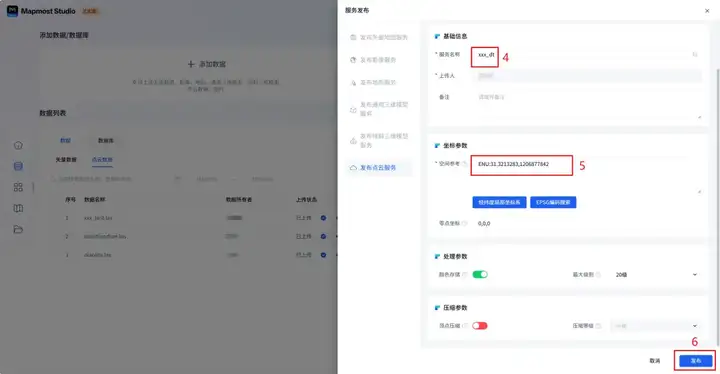Click the 数据名称 column header
This screenshot has width=720, height=374.
pos(95,199)
